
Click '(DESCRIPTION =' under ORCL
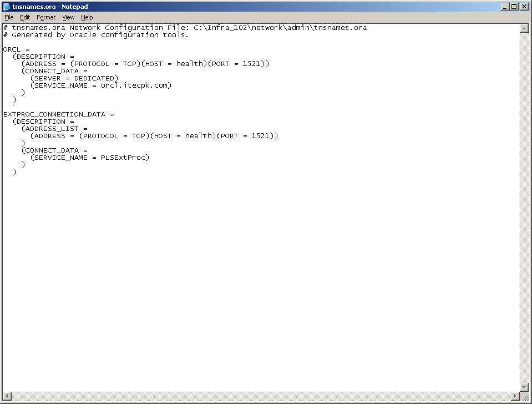coord(43,57)
